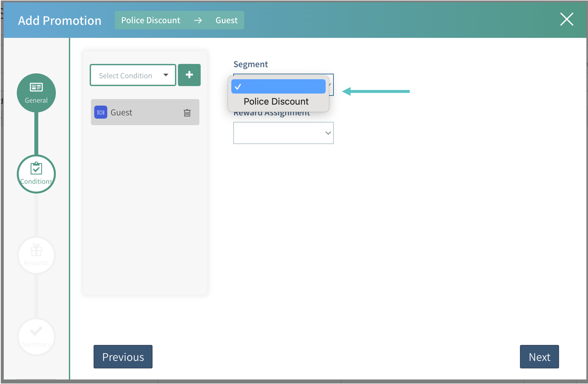Choose Police Discount from the Segment list
Viewport: 588px width, 384px height.
click(276, 101)
